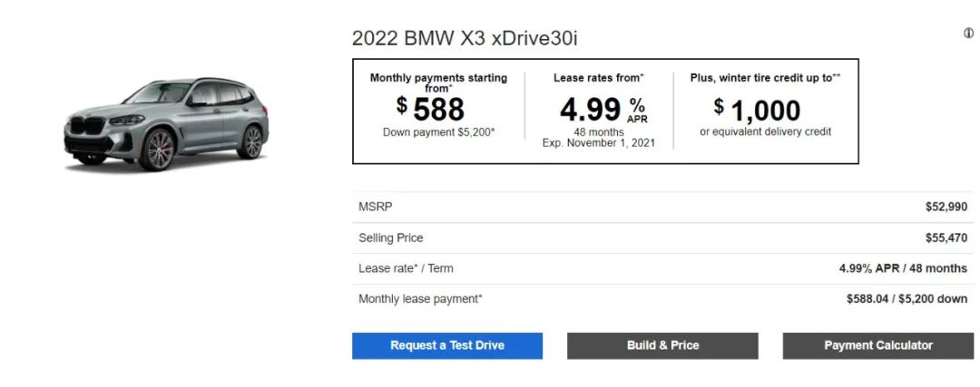The height and width of the screenshot is (387, 980).
Task: Open Build & Price
Action: 662,346
